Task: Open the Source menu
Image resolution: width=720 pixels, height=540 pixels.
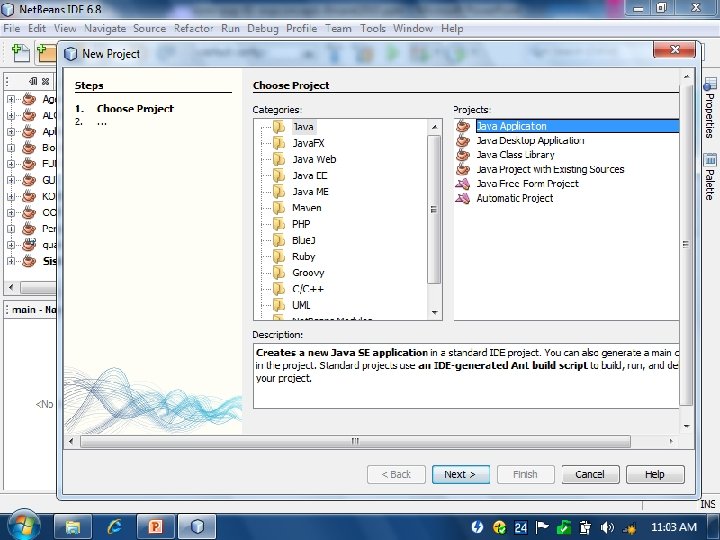Action: pos(149,28)
